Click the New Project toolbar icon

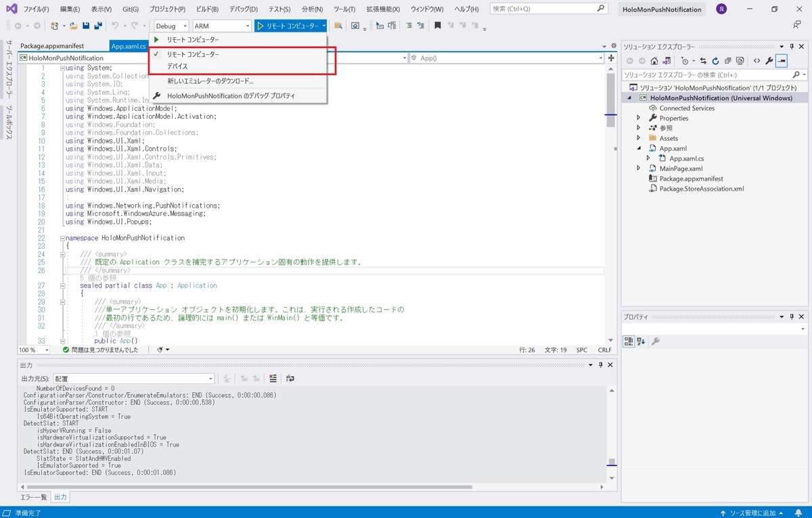pyautogui.click(x=55, y=26)
